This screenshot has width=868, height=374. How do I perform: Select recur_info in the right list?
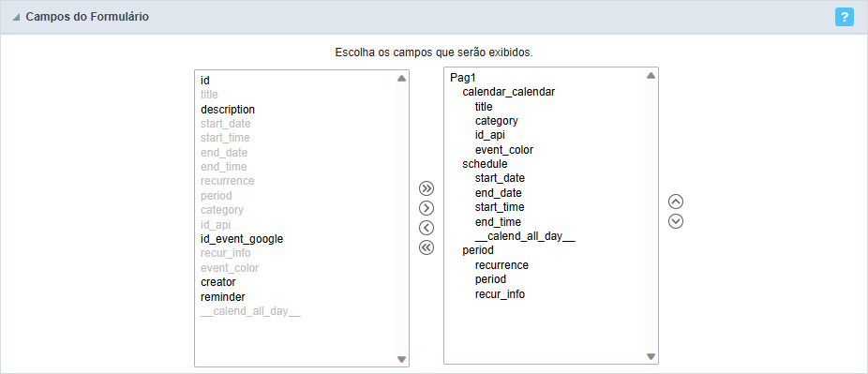click(500, 294)
